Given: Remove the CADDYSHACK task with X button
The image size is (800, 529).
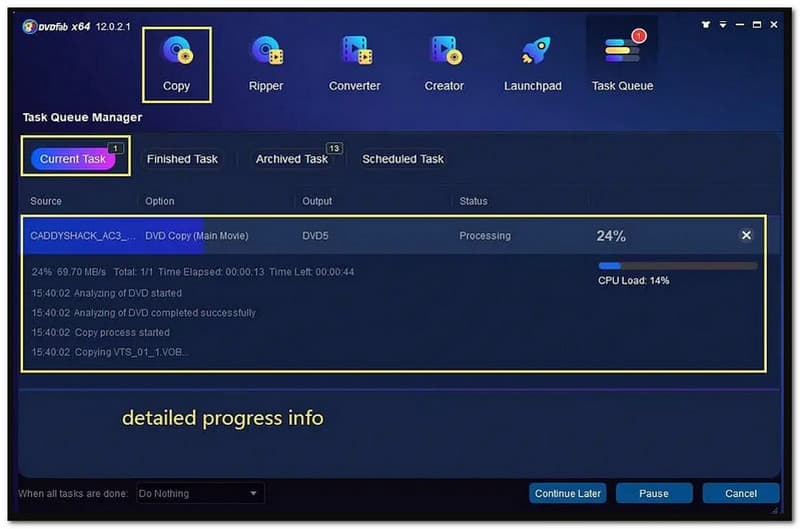Looking at the screenshot, I should pos(746,236).
